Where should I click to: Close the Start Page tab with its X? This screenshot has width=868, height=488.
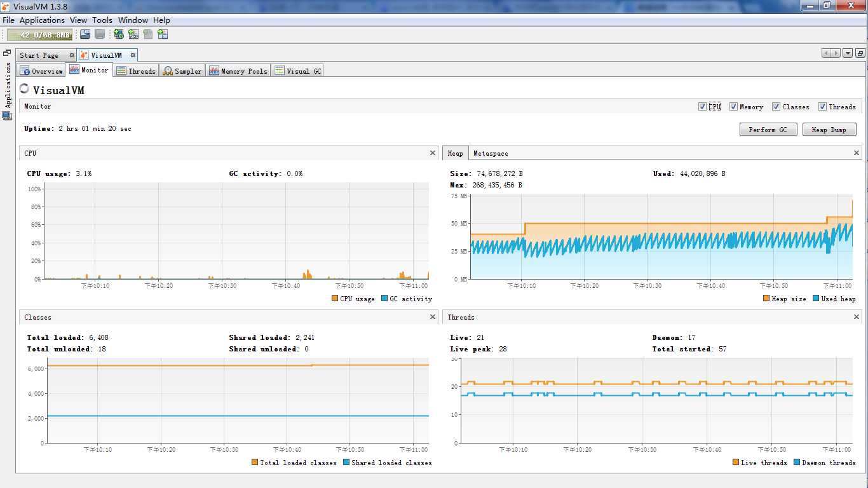[x=72, y=55]
